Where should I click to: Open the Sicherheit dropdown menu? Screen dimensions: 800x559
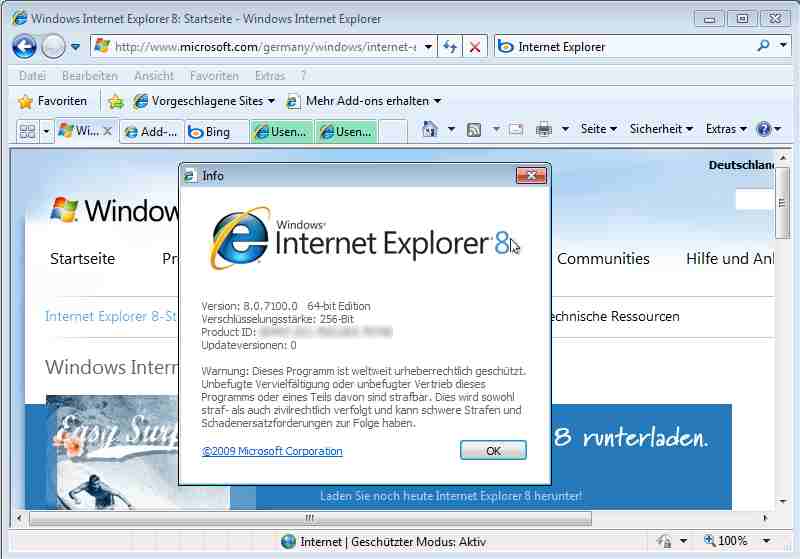click(x=661, y=129)
